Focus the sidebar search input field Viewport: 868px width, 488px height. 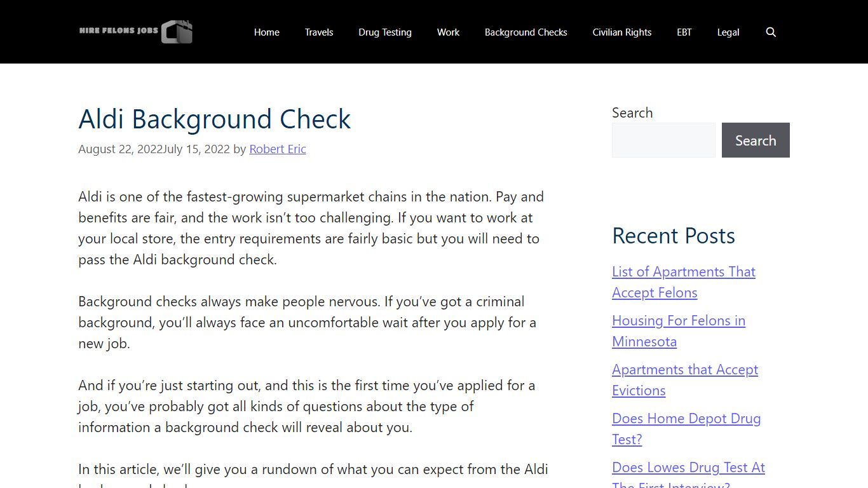663,140
